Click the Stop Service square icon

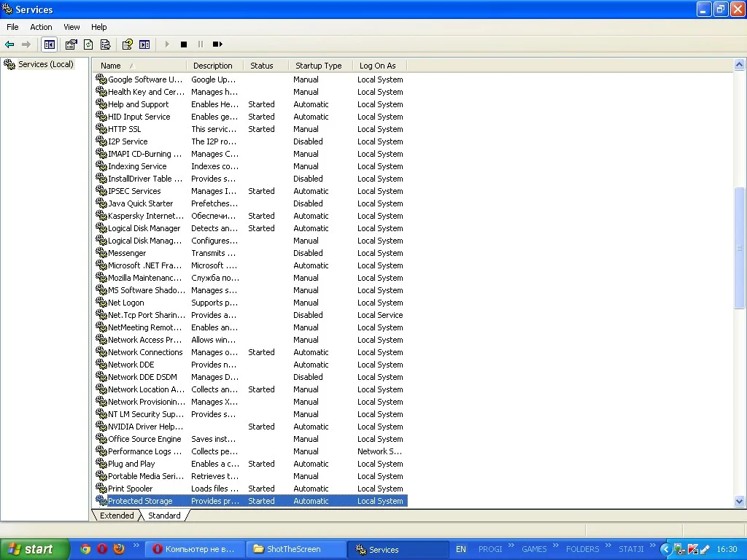(x=183, y=44)
